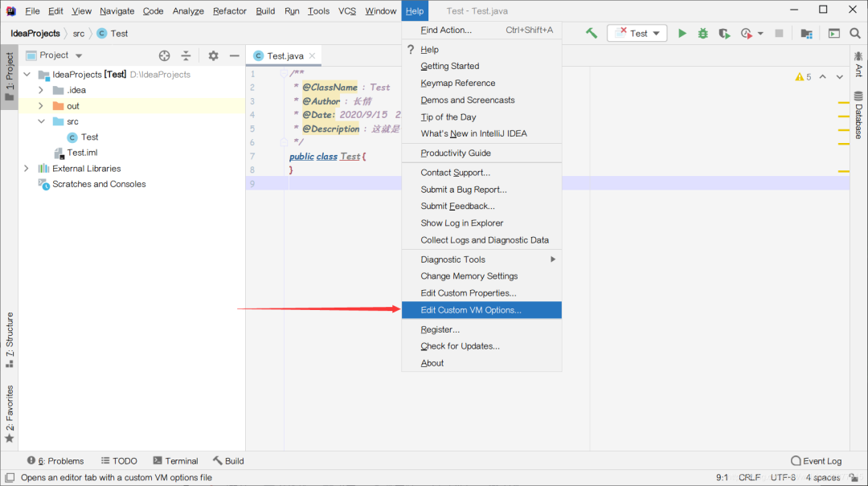Screen dimensions: 868x486
Task: Open the Ant tool window
Action: tap(858, 64)
